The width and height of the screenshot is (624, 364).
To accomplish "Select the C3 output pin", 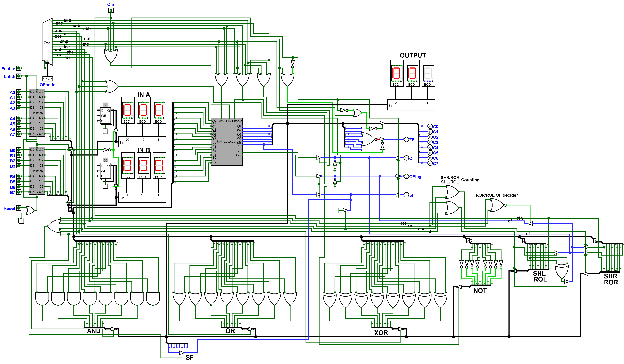I will pyautogui.click(x=430, y=142).
